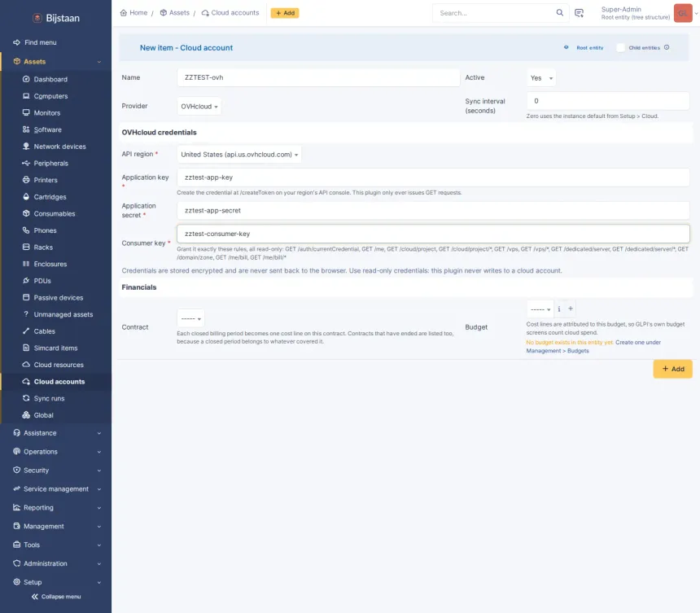Click the Application key field
Screen dimensions: 700x613
[433, 177]
